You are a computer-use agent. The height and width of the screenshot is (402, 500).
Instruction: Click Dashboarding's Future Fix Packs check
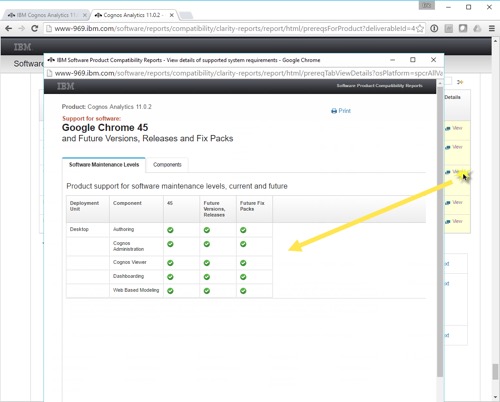click(243, 277)
